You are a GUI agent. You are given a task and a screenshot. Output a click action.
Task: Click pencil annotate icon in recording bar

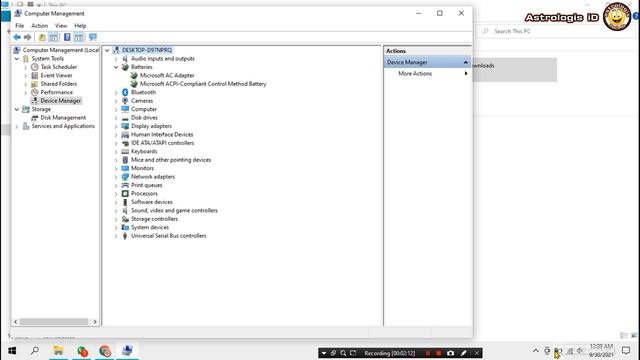coord(463,353)
